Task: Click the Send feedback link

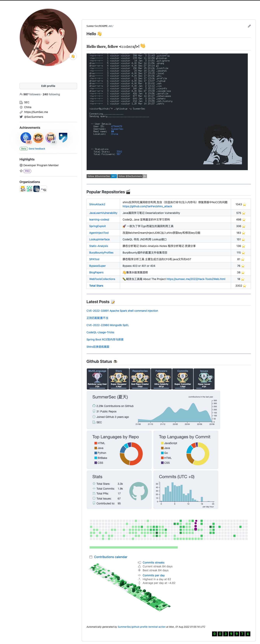Action: coord(37,149)
